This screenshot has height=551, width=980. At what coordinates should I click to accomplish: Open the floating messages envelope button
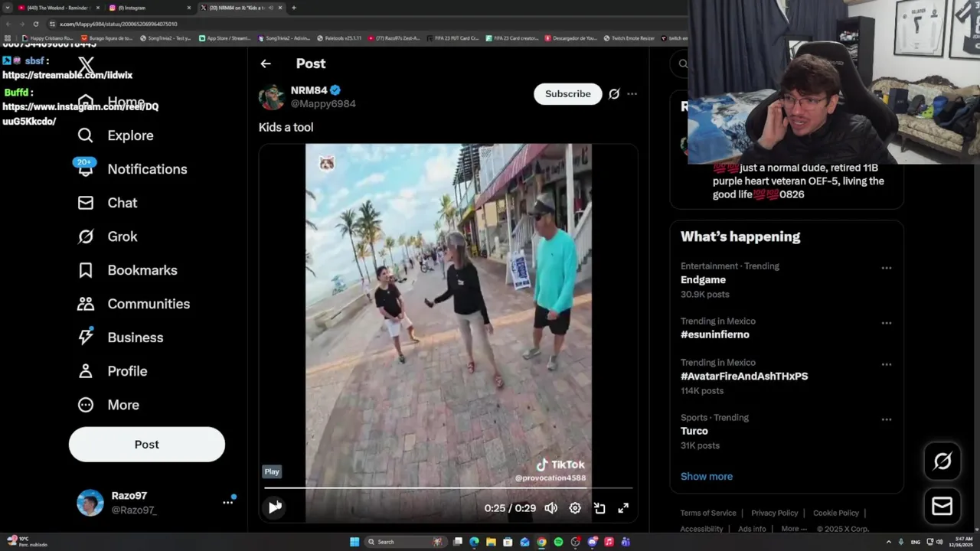942,506
